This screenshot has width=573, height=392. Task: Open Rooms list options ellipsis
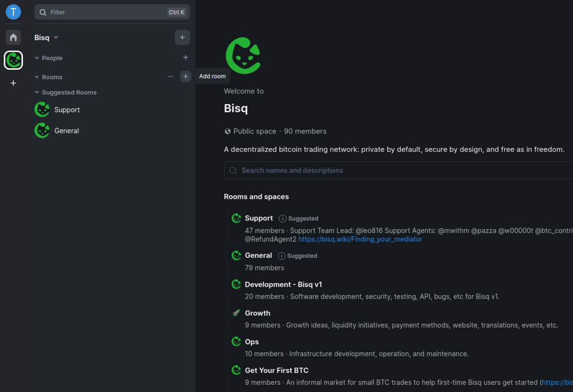(170, 76)
